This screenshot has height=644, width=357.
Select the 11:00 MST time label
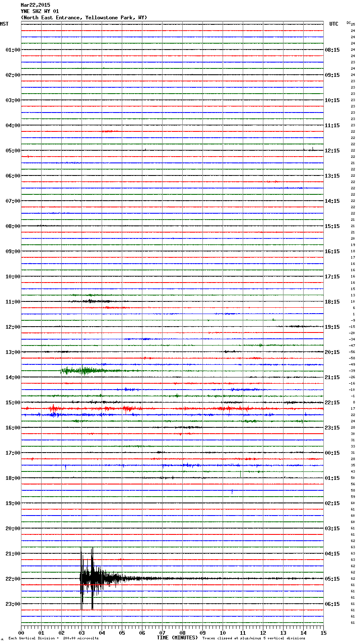(13, 302)
